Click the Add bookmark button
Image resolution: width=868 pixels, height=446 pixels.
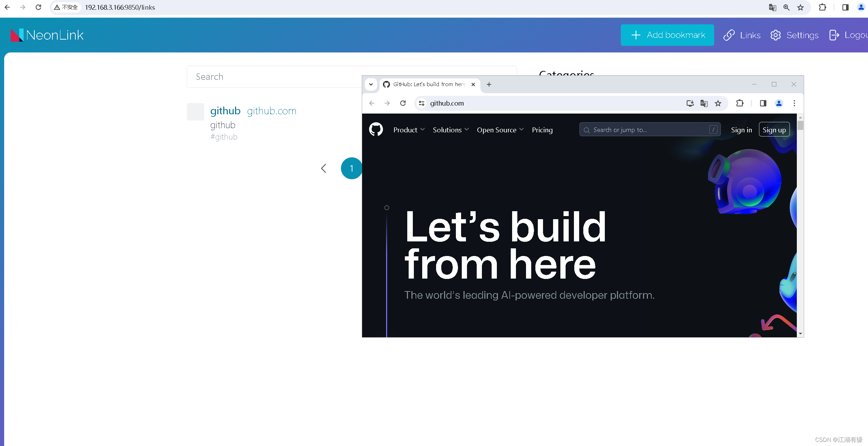pyautogui.click(x=667, y=35)
